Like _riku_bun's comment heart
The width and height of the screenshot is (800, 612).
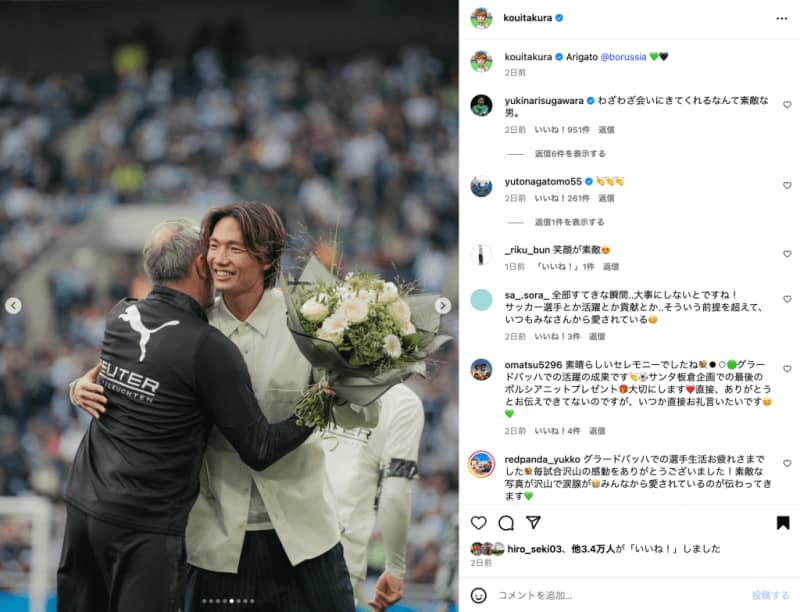click(x=787, y=253)
